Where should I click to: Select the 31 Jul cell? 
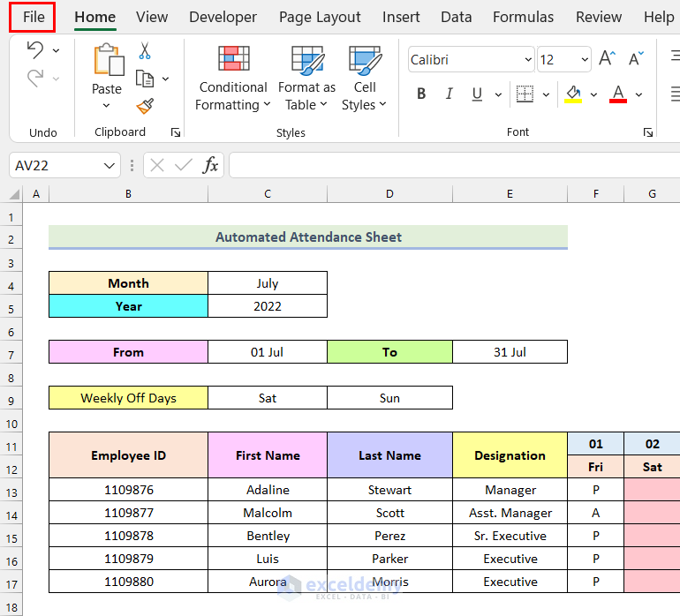click(x=510, y=352)
